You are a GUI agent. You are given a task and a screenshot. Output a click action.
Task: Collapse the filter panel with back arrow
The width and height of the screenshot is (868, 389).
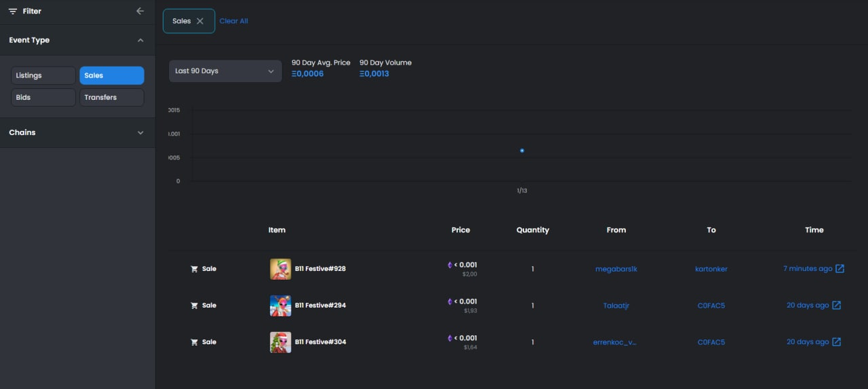pyautogui.click(x=140, y=12)
